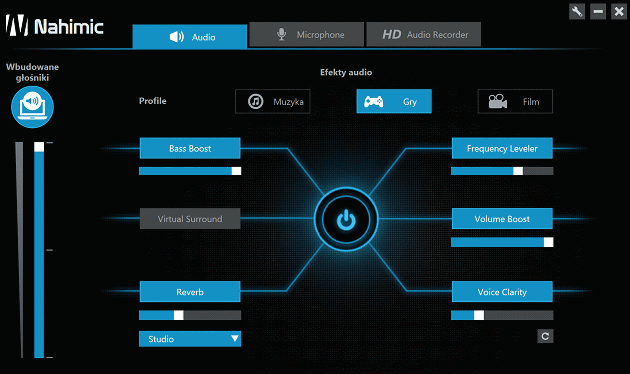Toggle the Frequency Leveler effect
Image resolution: width=630 pixels, height=374 pixels.
(502, 148)
